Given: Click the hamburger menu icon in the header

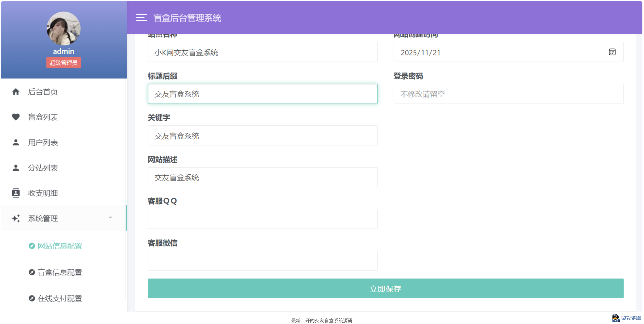Looking at the screenshot, I should click(x=141, y=18).
